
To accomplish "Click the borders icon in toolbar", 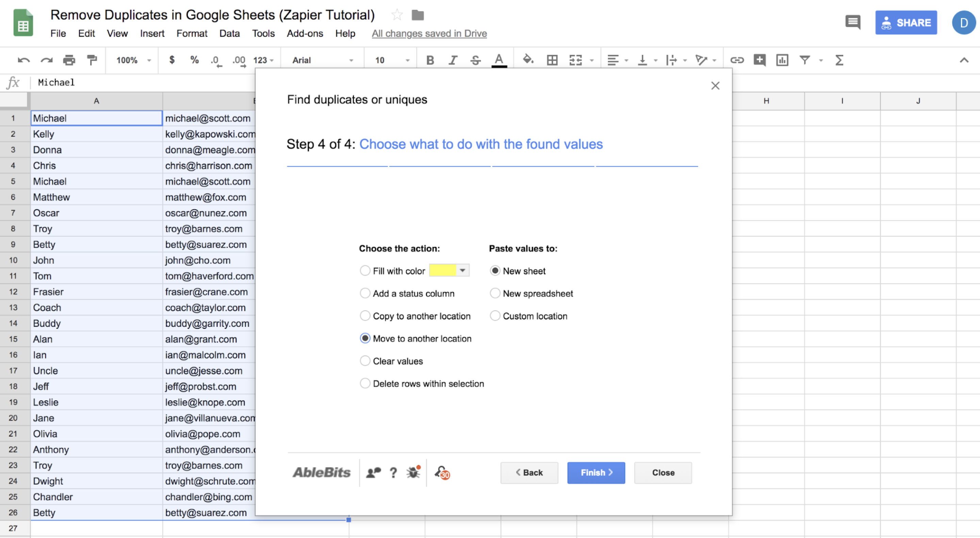I will [552, 60].
